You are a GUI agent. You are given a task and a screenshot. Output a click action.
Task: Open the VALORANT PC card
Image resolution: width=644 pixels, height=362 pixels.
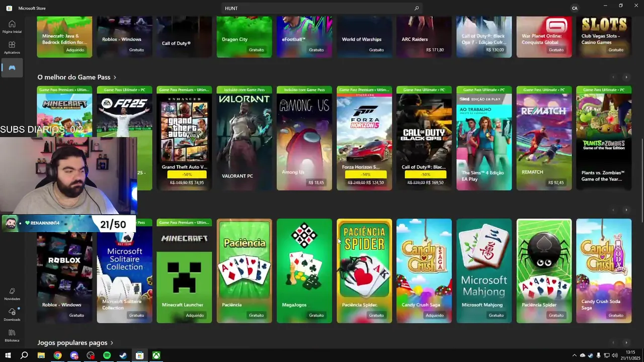tap(244, 138)
